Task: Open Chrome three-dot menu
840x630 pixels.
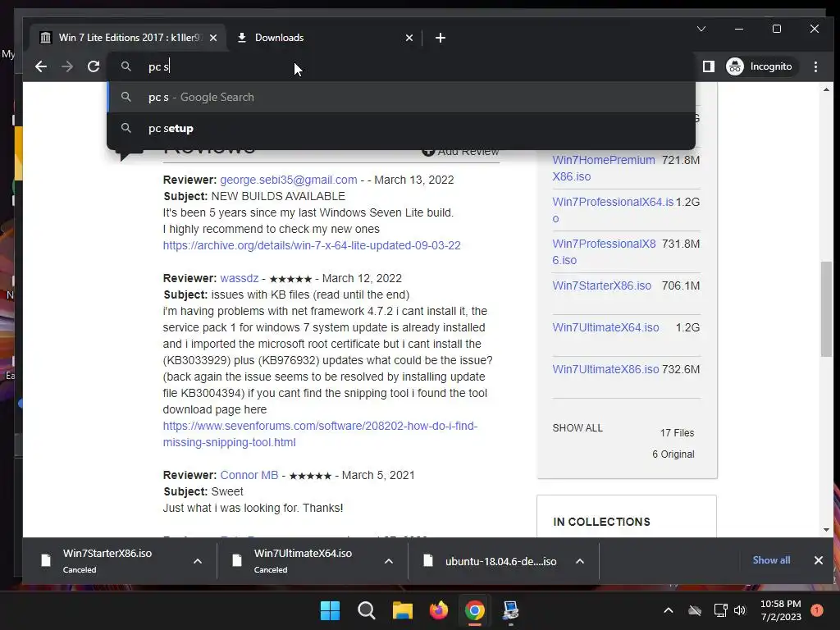Action: click(x=816, y=66)
